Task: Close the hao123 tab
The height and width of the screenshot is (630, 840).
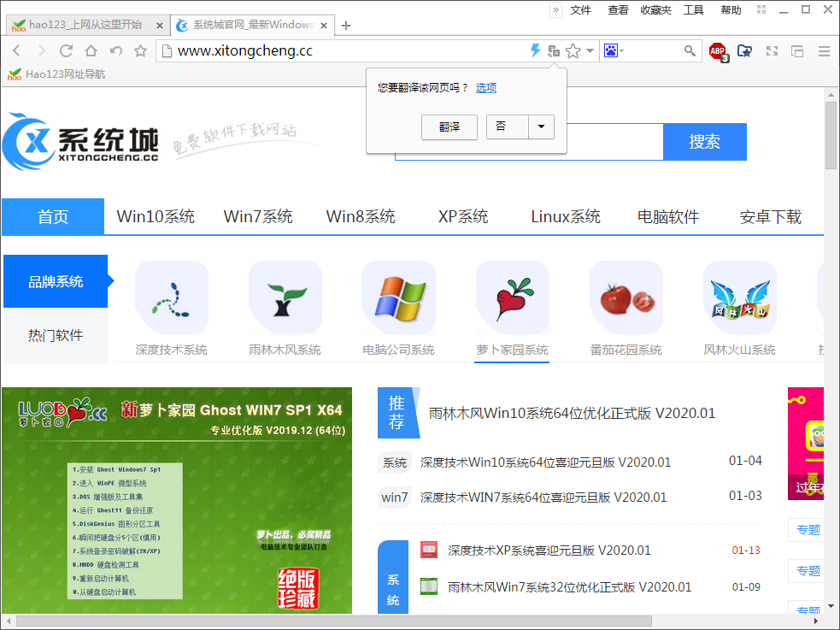Action: tap(159, 25)
